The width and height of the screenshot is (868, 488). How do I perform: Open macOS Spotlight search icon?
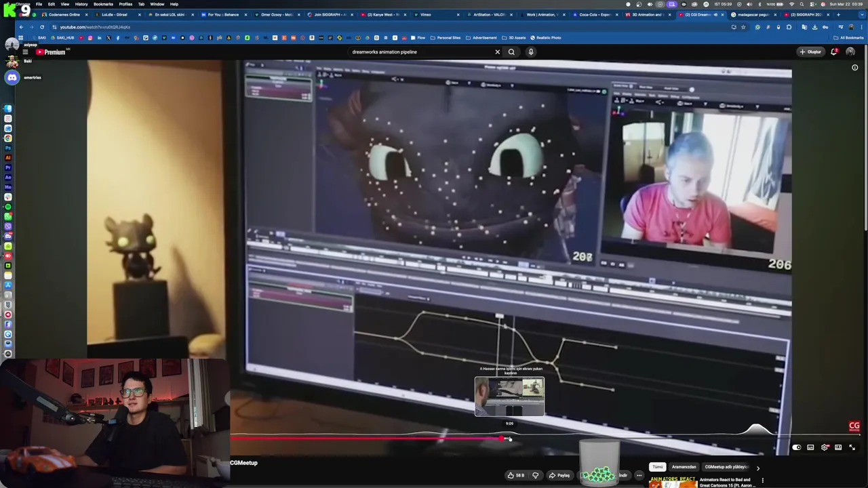[x=802, y=4]
